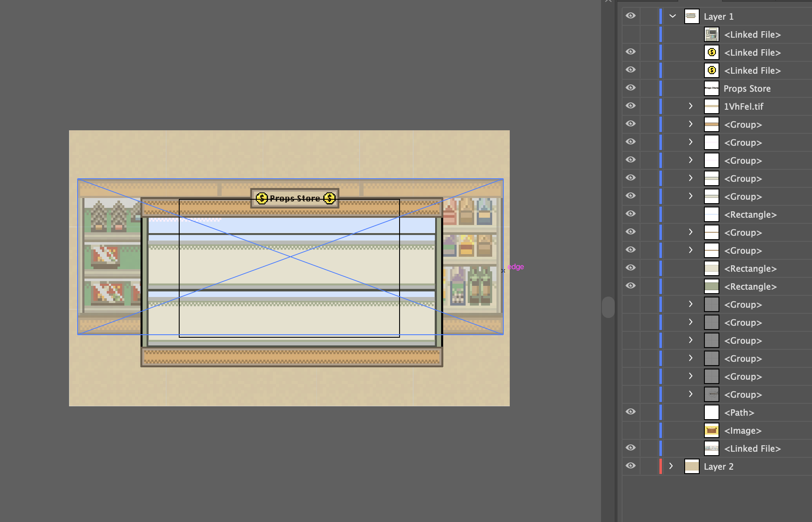
Task: Click the wooden counter base on canvas
Action: [x=292, y=357]
